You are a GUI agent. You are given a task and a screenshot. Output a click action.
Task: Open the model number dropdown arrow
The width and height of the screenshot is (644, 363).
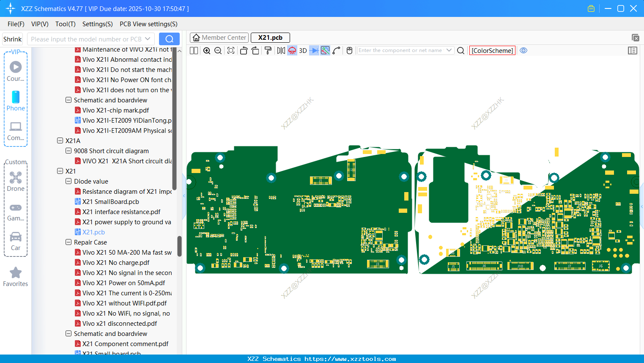(x=148, y=39)
